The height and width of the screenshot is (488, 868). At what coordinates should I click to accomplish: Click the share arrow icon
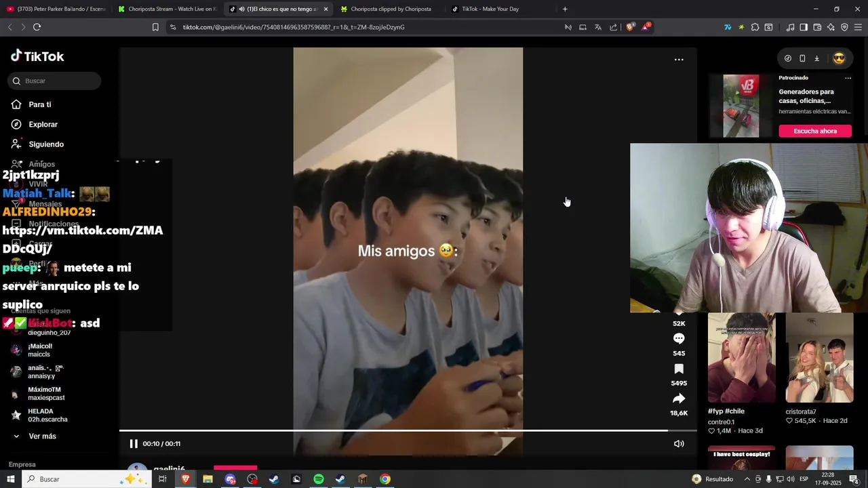tap(679, 399)
